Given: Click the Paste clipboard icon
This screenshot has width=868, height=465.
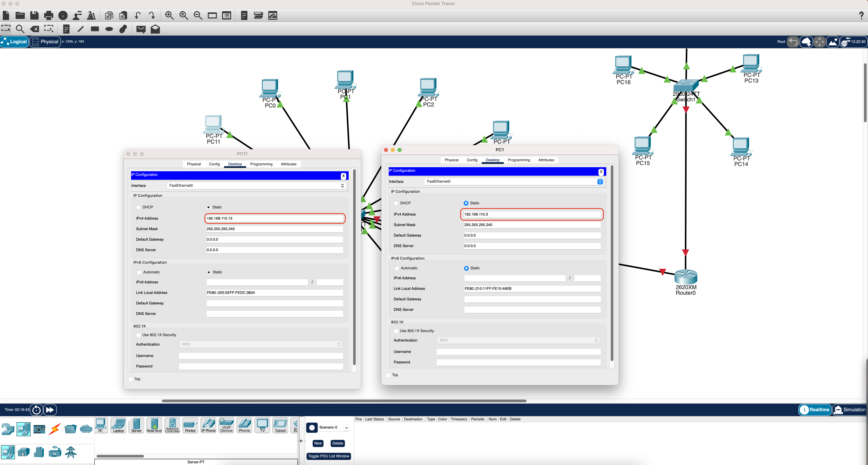Looking at the screenshot, I should [123, 15].
